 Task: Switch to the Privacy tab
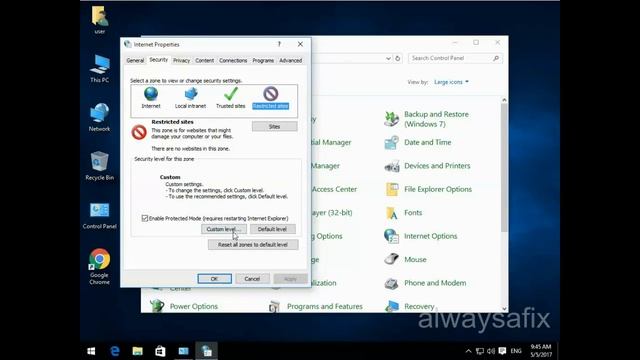(x=181, y=60)
